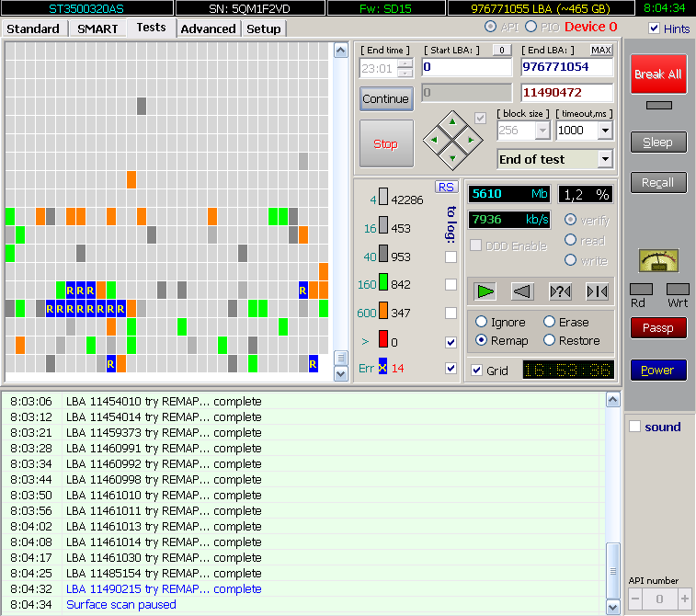Image resolution: width=696 pixels, height=616 pixels.
Task: Switch to the Standard tab
Action: (x=33, y=29)
